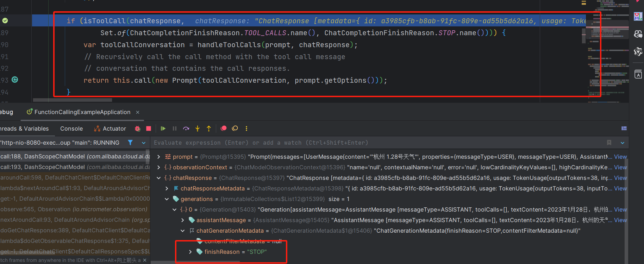Viewport: 644px width, 264px height.
Task: Click View link for observationContext value
Action: [x=620, y=167]
